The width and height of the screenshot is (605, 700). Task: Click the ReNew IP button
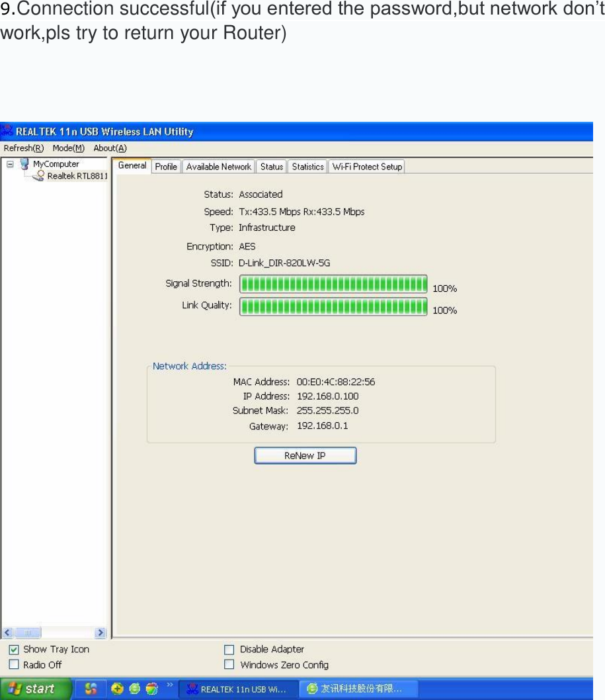tap(305, 455)
